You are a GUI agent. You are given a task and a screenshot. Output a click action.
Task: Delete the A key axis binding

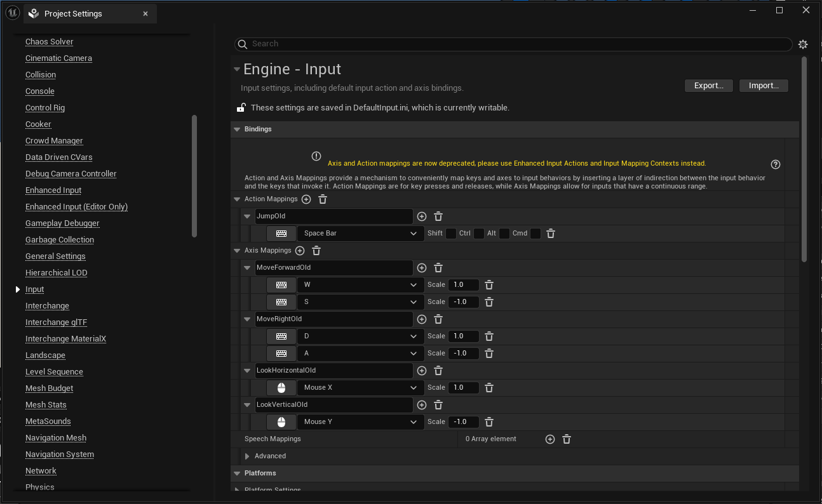pos(489,354)
